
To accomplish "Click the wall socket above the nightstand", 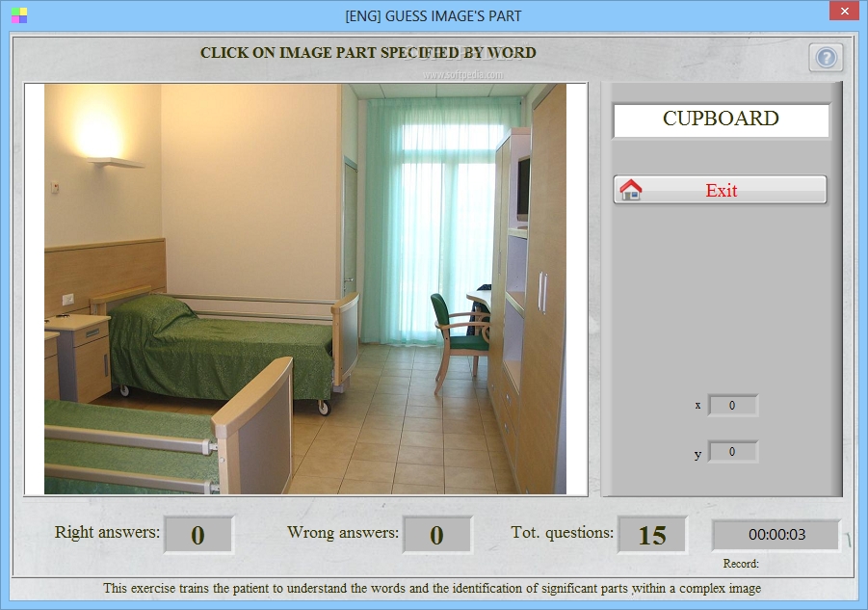I will 68,300.
